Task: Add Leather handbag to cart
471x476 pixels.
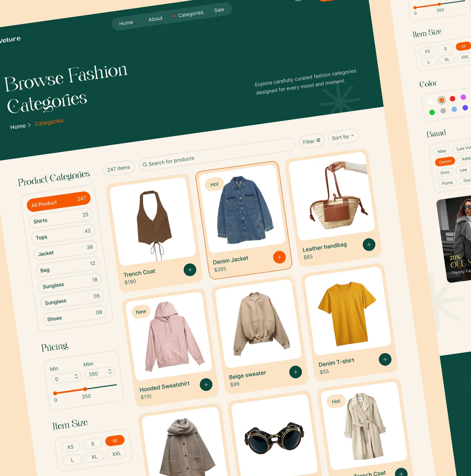Action: (x=369, y=245)
